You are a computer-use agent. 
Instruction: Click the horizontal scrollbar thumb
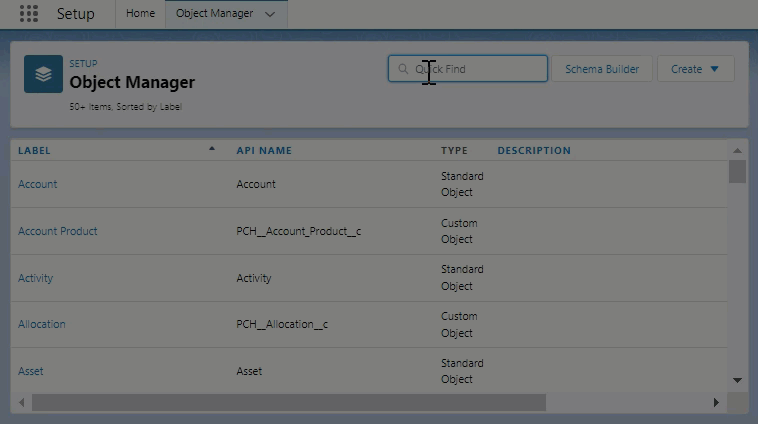coord(288,402)
